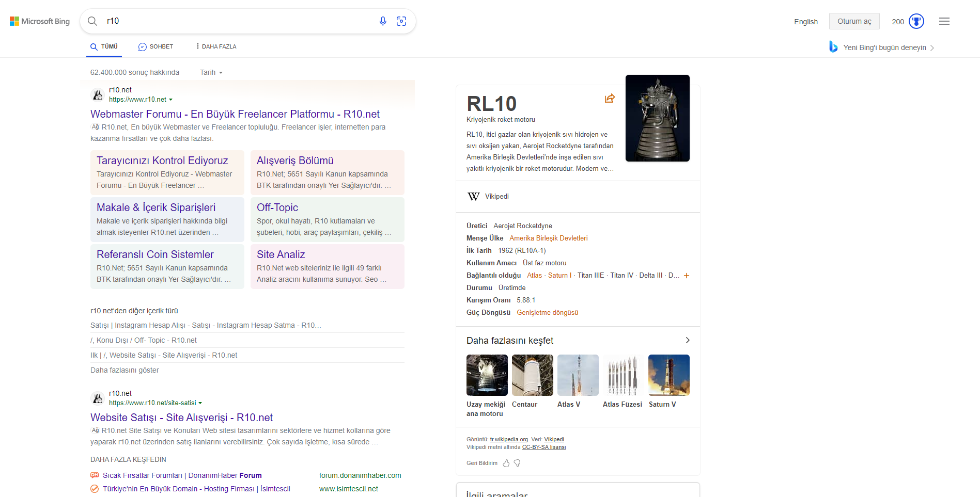Screen dimensions: 980x497
Task: Open the Off-Topic sitelink
Action: coord(277,207)
